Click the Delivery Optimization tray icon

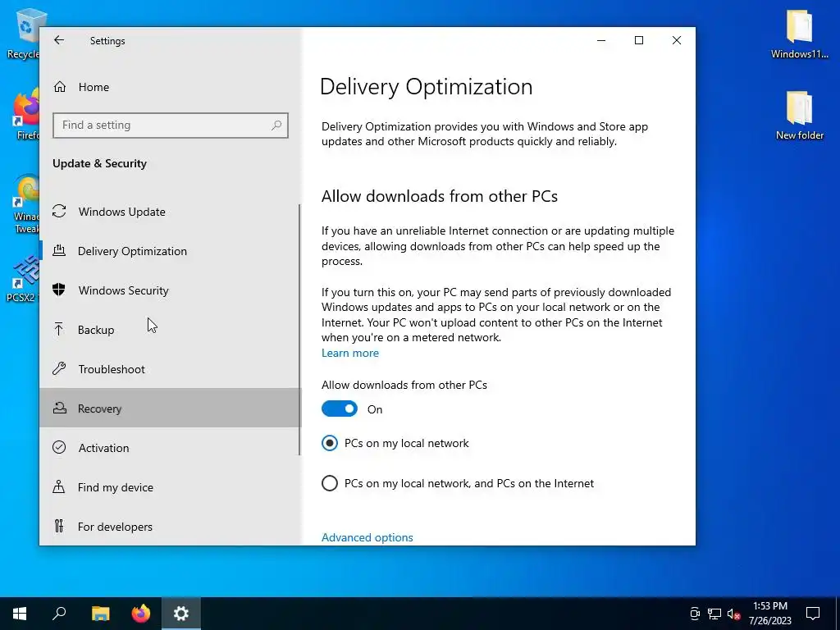(x=59, y=250)
